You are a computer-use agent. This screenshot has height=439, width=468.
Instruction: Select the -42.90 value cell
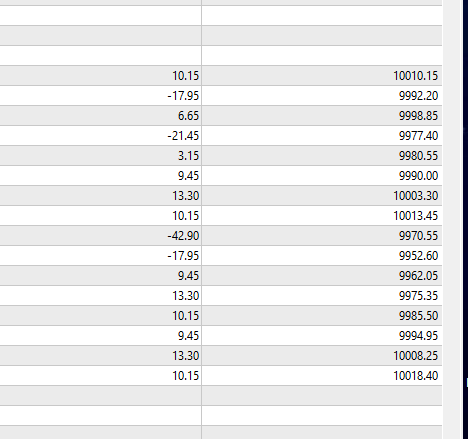click(101, 236)
